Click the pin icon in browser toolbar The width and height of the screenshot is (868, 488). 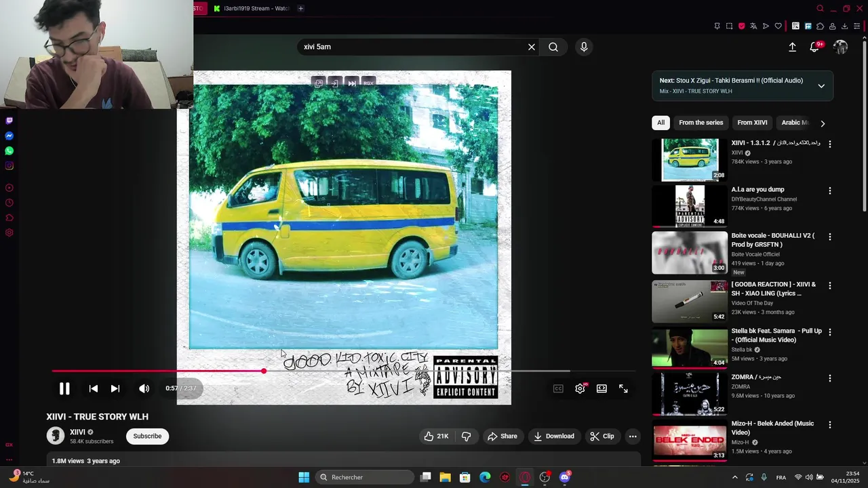click(x=717, y=26)
